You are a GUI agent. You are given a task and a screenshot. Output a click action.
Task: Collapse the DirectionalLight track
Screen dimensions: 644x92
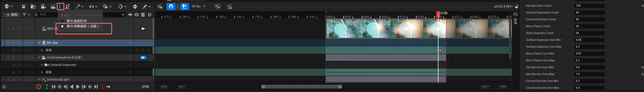pyautogui.click(x=39, y=80)
